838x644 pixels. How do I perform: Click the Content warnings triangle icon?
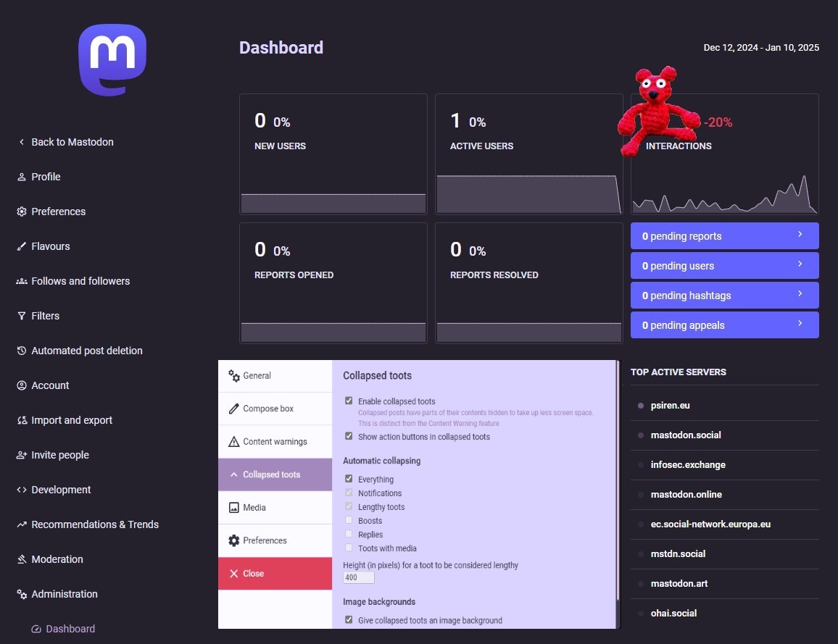pos(233,442)
